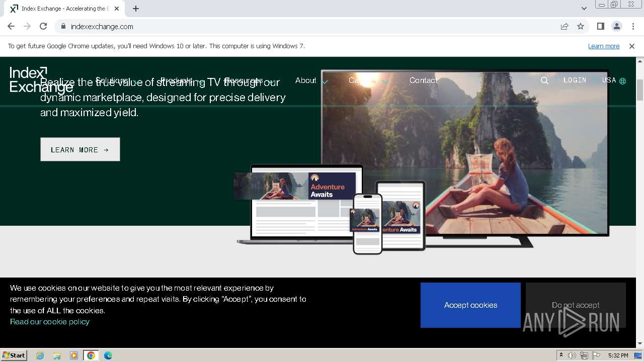Click the globe region icon next to USA

point(622,81)
